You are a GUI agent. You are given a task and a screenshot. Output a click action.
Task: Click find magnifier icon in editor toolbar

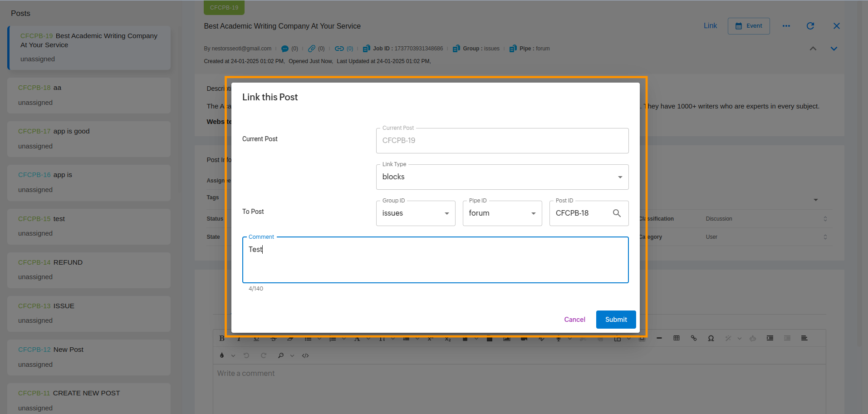tap(281, 355)
